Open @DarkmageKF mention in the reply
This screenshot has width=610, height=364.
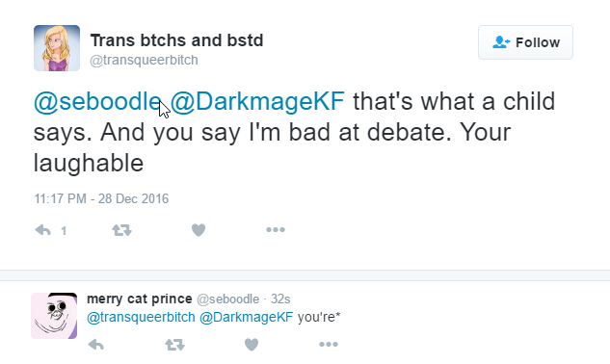247,318
